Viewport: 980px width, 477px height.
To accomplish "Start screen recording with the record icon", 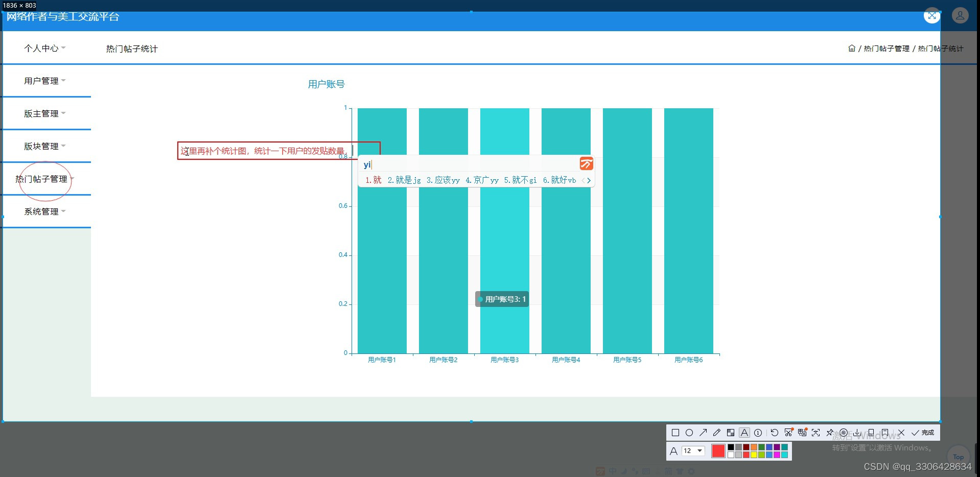I will (844, 433).
